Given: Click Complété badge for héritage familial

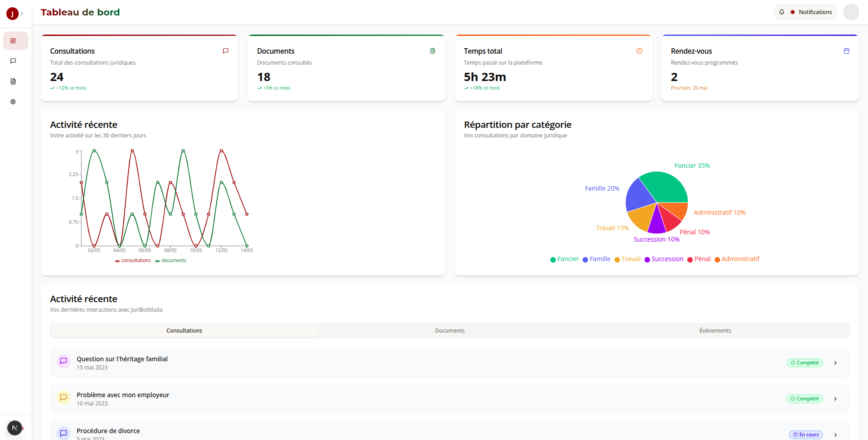Looking at the screenshot, I should pyautogui.click(x=804, y=363).
